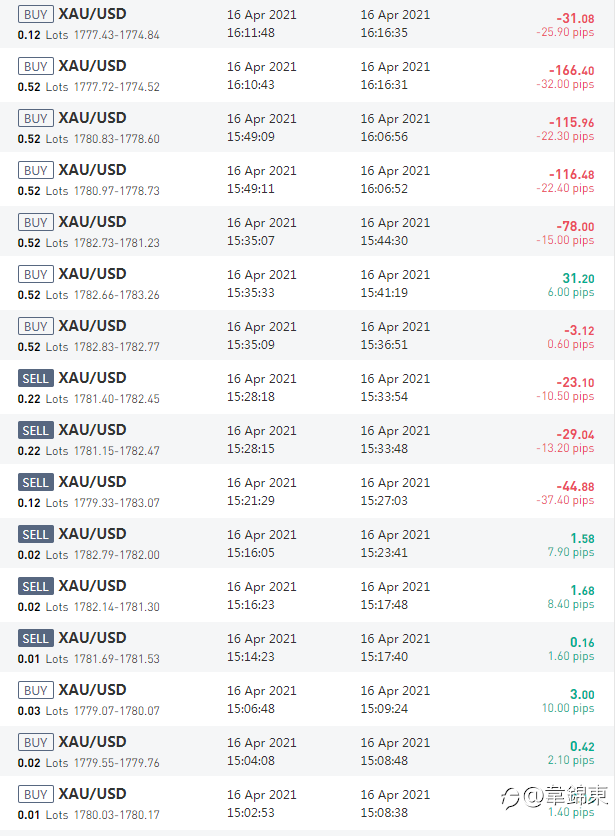615x836 pixels.
Task: Open the trade with prices 1780.83-1778.60
Action: [307, 127]
